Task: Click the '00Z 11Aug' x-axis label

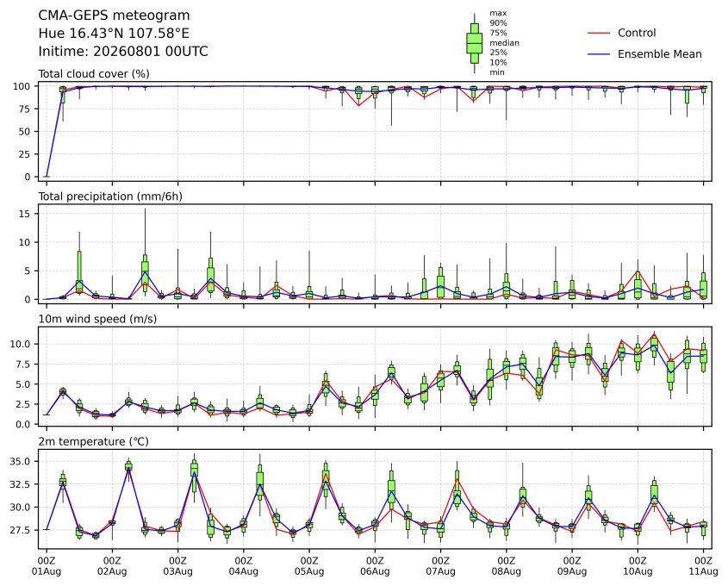Action: click(x=703, y=566)
